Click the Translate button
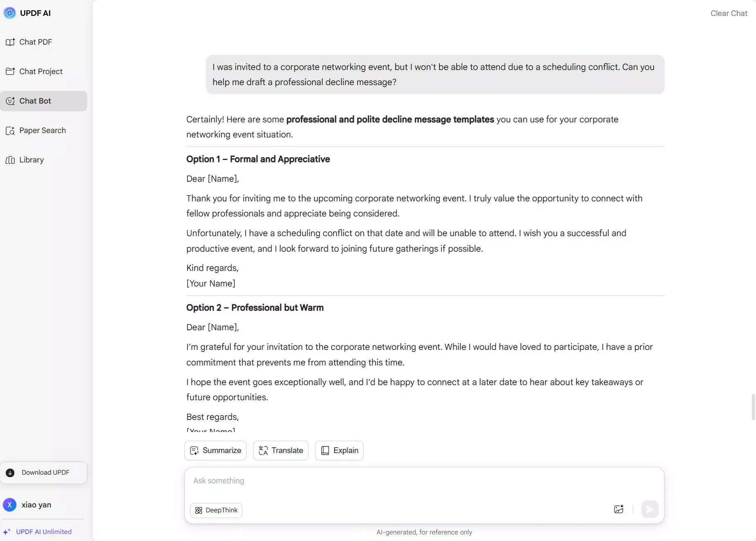 coord(280,450)
